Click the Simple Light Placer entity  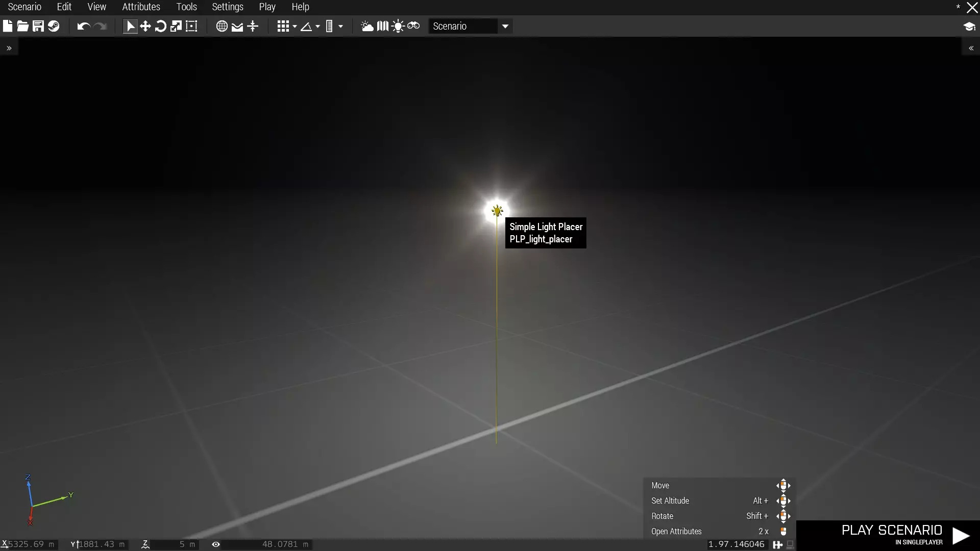click(497, 211)
